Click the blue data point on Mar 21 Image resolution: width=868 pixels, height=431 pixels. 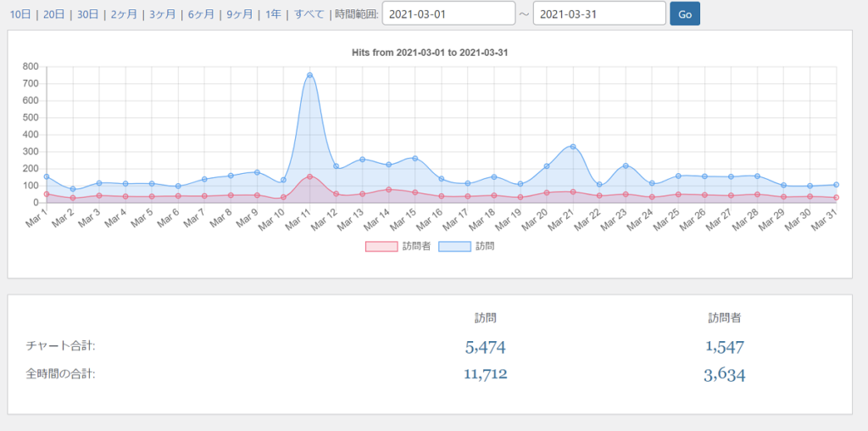(573, 147)
